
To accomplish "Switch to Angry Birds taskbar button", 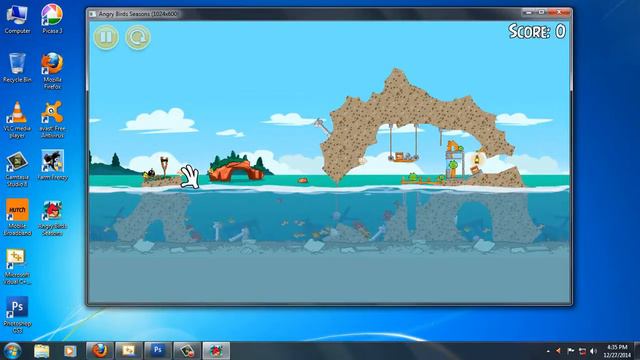I will [x=216, y=351].
